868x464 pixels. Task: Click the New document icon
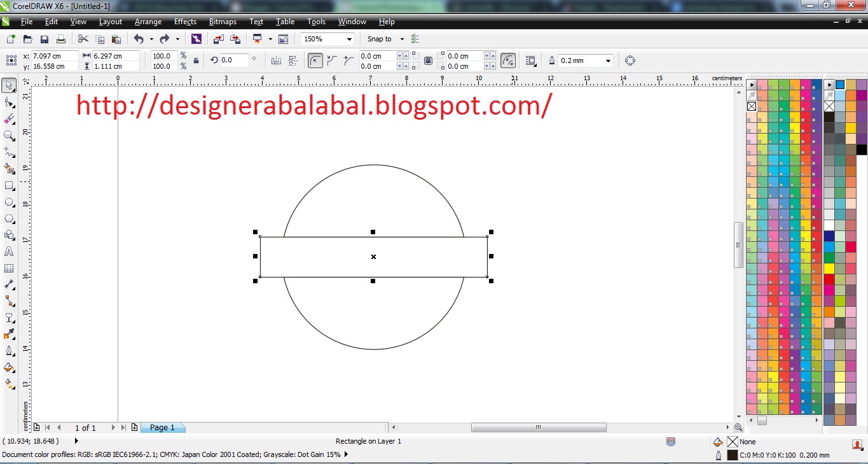point(11,39)
